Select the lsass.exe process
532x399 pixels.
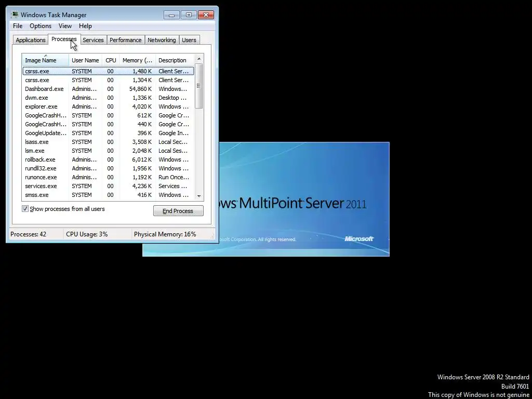coord(108,142)
